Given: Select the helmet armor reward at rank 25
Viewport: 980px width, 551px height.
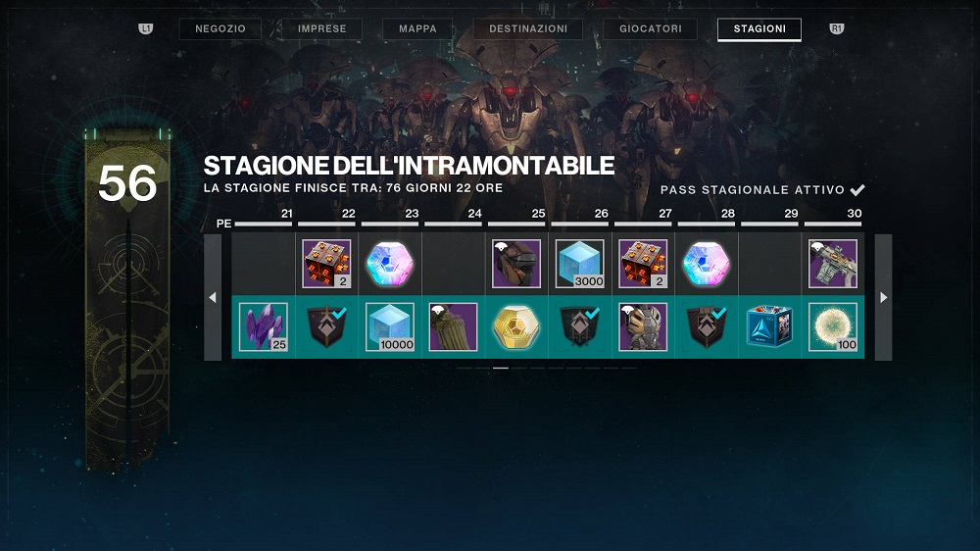Looking at the screenshot, I should 515,264.
